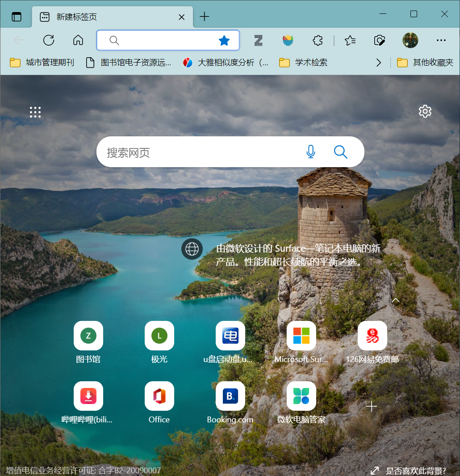The image size is (460, 476).
Task: Expand the background image arrow icon
Action: 375,471
